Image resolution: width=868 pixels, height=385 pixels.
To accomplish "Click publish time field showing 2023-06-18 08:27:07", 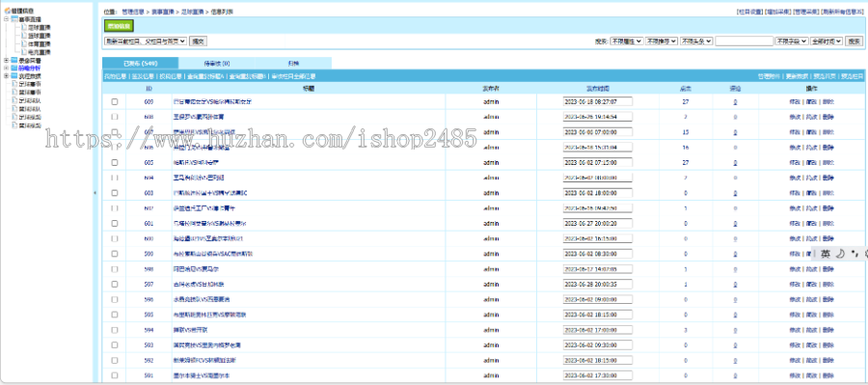I will pyautogui.click(x=597, y=102).
